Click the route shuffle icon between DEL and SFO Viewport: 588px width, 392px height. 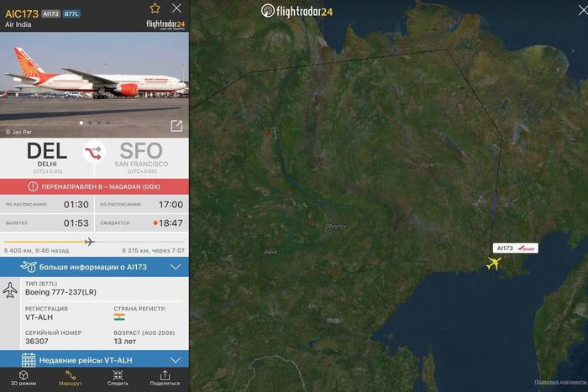(x=94, y=152)
